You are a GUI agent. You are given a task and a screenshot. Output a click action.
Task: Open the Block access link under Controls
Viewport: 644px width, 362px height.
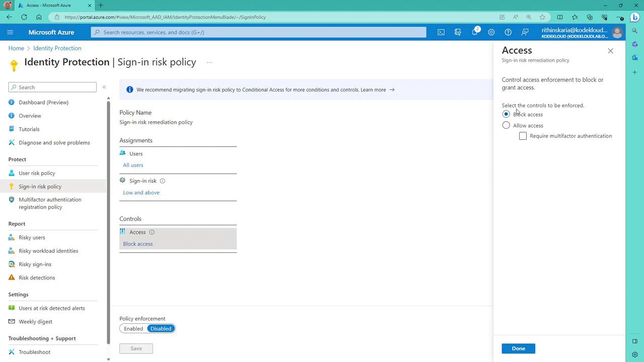[x=138, y=244]
